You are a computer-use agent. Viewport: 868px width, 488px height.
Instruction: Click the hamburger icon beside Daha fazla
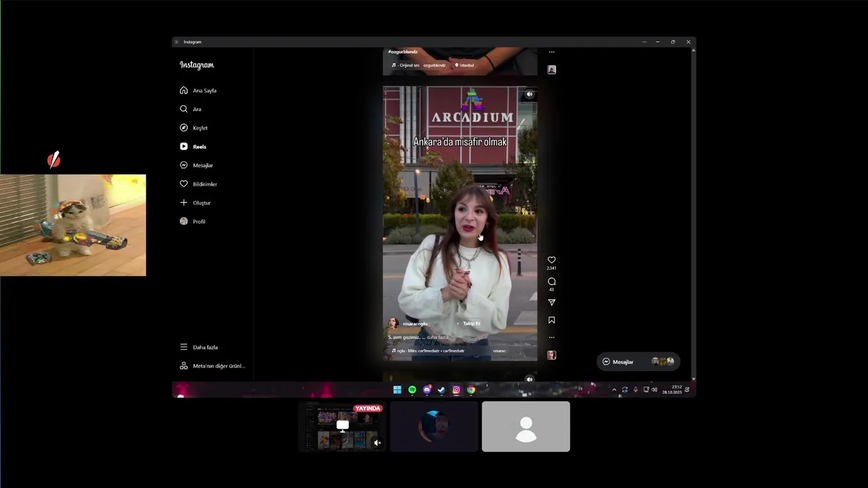pos(184,347)
